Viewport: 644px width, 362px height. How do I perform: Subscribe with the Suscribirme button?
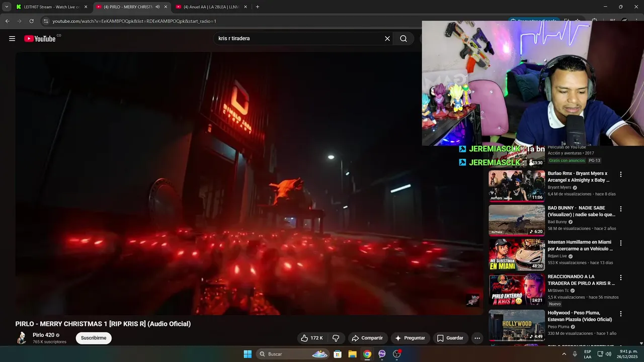click(x=94, y=338)
